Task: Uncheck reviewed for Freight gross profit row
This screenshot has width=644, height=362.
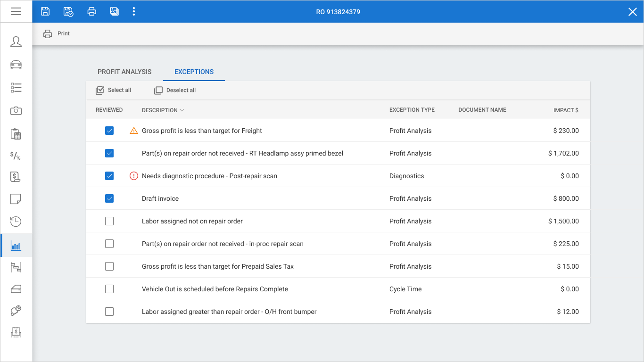Action: pyautogui.click(x=109, y=131)
